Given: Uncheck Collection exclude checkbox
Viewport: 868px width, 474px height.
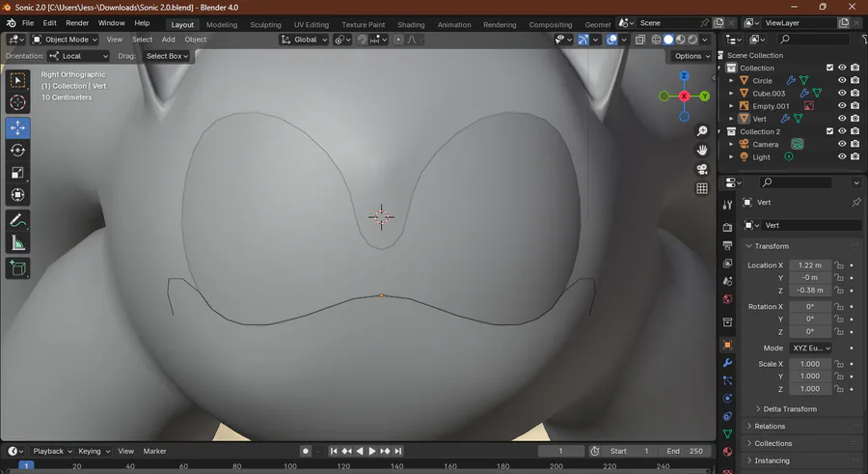Looking at the screenshot, I should pos(829,68).
